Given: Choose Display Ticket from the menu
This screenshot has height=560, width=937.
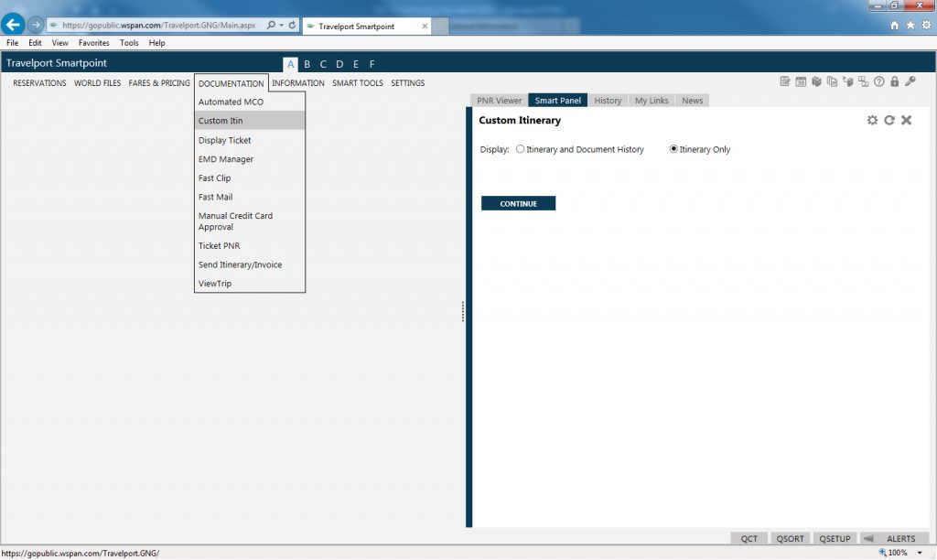Looking at the screenshot, I should tap(250, 140).
